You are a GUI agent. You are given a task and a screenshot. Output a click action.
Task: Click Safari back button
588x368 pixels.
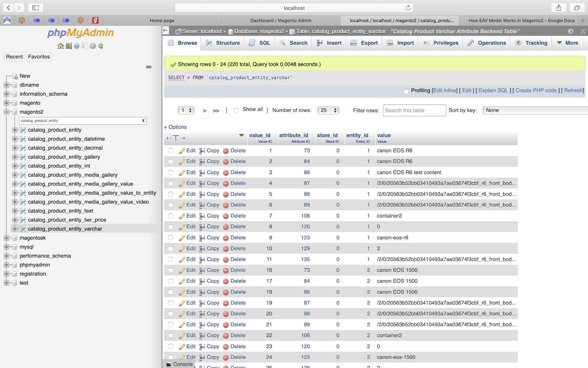tap(8, 8)
